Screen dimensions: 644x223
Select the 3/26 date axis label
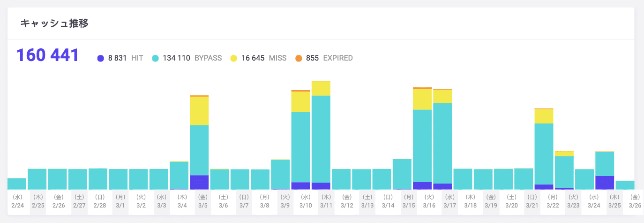click(635, 201)
